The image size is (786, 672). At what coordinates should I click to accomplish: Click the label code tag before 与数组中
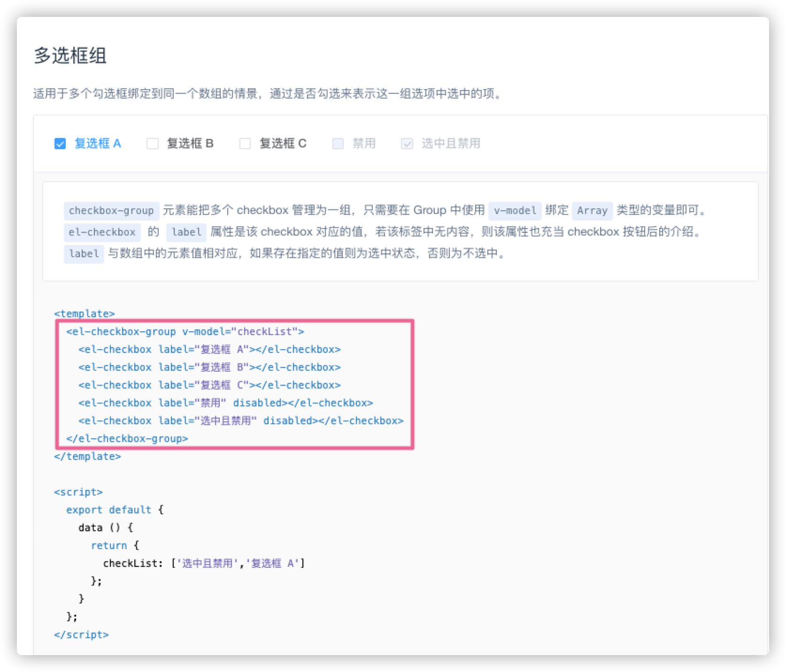[x=84, y=254]
